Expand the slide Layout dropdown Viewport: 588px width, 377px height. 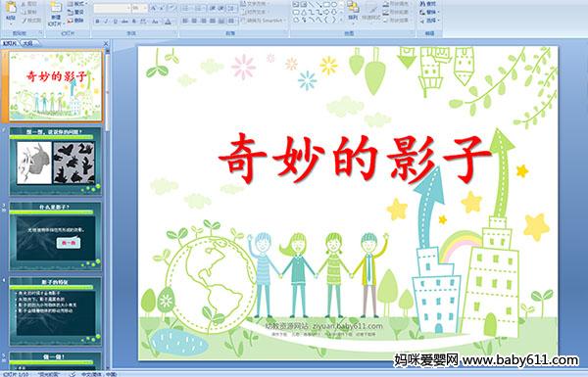[77, 4]
